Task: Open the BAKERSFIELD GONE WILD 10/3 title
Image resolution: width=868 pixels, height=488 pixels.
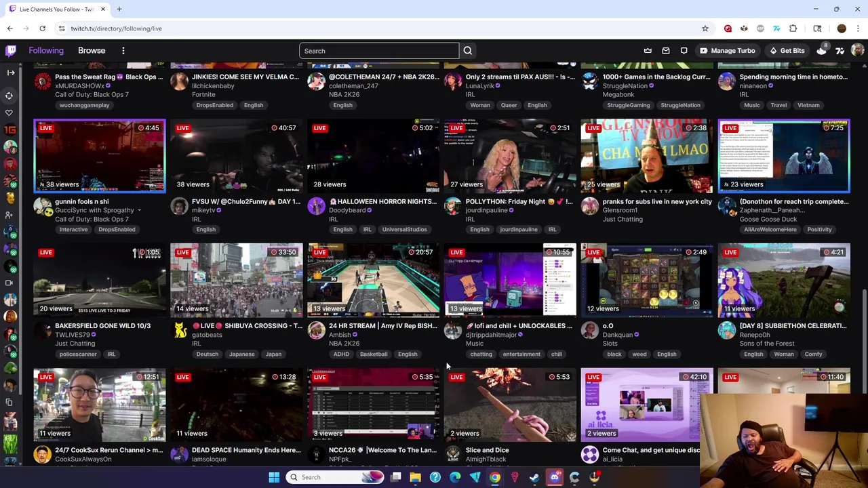Action: point(102,326)
